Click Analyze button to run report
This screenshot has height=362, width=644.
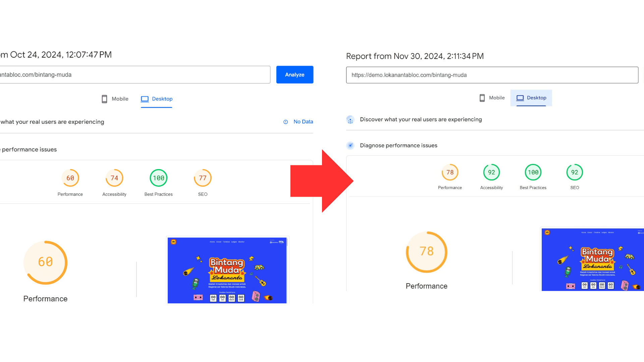pyautogui.click(x=294, y=74)
